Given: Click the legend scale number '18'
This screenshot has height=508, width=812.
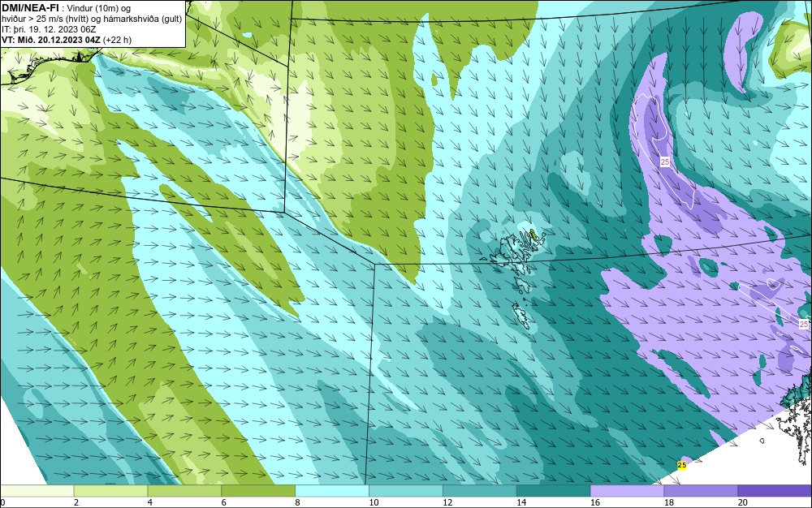Looking at the screenshot, I should pos(668,502).
